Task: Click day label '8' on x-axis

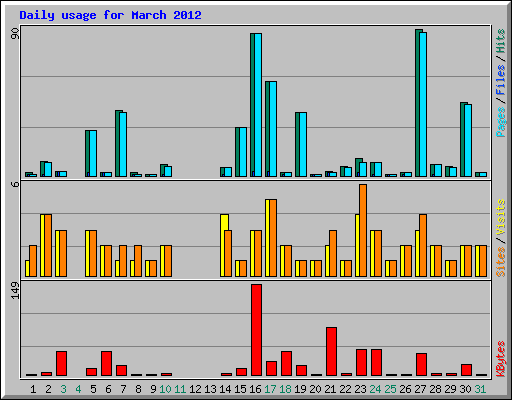Action: (138, 389)
